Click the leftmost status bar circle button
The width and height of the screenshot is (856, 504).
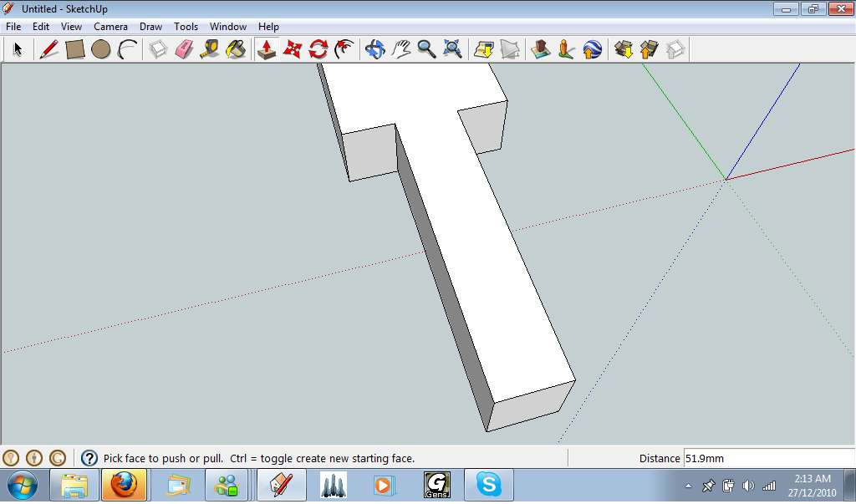[13, 457]
